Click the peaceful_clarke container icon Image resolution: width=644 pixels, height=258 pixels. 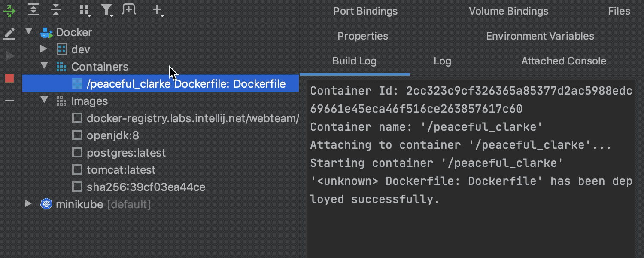[x=77, y=84]
